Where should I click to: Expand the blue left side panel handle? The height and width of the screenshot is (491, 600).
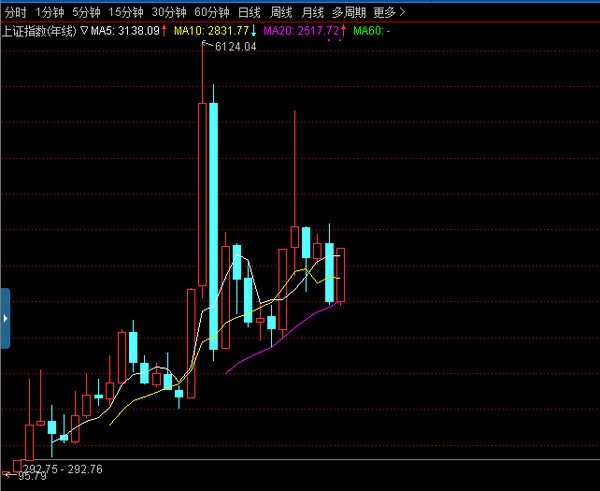5,318
